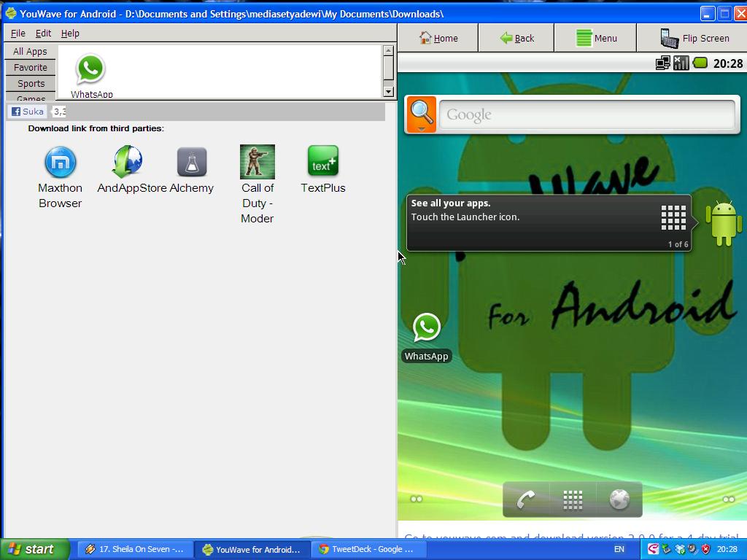This screenshot has width=747, height=560.
Task: Click the '1 of 6' tip counter
Action: (x=678, y=244)
